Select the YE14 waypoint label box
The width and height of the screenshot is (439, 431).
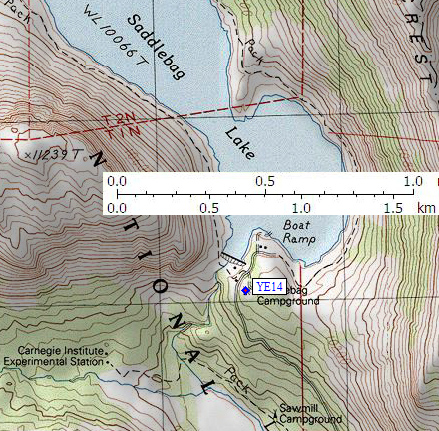pyautogui.click(x=270, y=286)
